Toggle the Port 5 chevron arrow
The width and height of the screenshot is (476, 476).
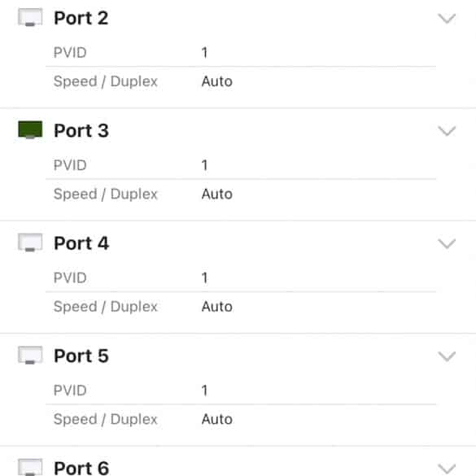point(447,356)
